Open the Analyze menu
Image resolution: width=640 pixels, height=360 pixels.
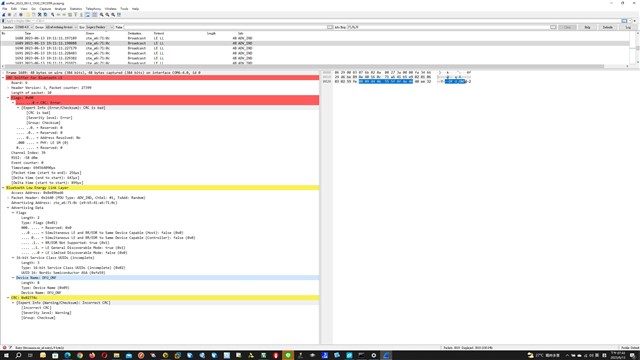(x=60, y=9)
